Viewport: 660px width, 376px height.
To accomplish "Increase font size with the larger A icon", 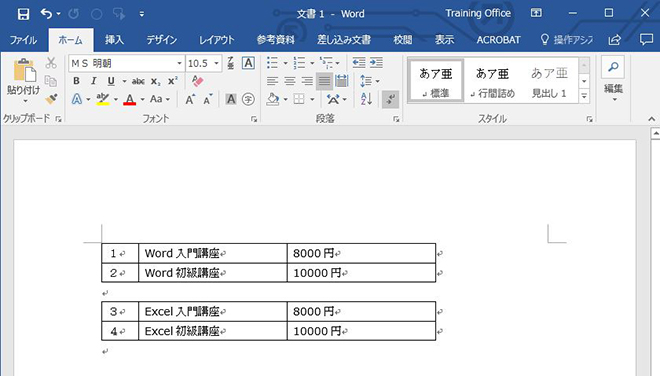I will click(190, 99).
